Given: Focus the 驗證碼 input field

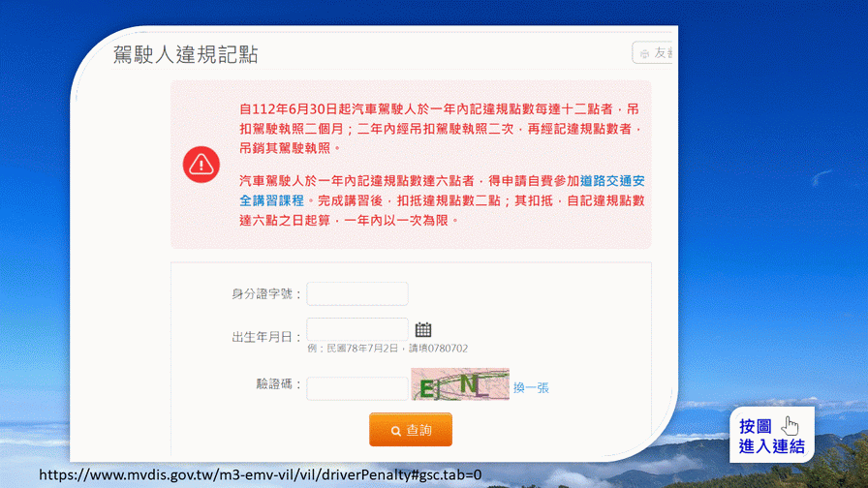Looking at the screenshot, I should point(357,388).
